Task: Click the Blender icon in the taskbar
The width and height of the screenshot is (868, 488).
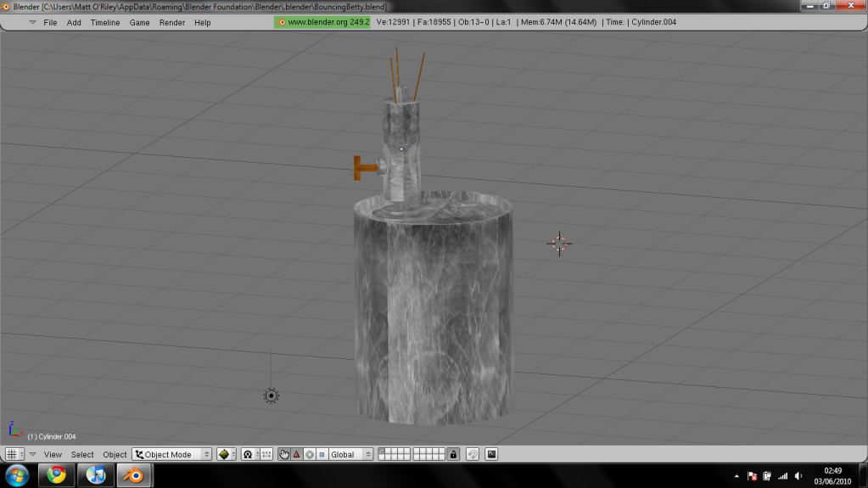Action: (133, 475)
